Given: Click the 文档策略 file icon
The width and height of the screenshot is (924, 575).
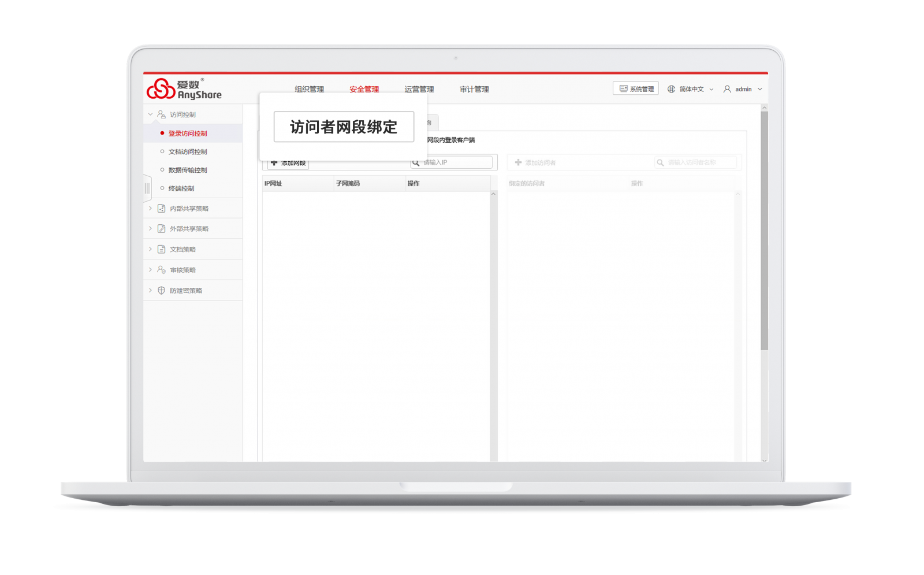Looking at the screenshot, I should pos(161,250).
